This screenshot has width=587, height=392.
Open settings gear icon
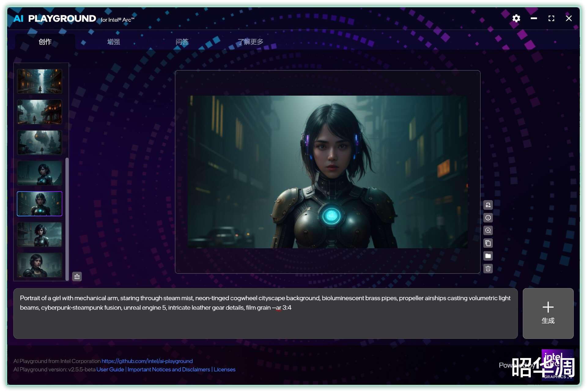(x=516, y=18)
